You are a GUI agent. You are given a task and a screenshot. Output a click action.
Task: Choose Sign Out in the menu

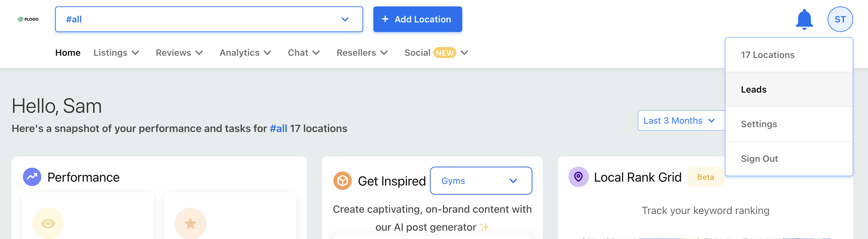(788, 159)
